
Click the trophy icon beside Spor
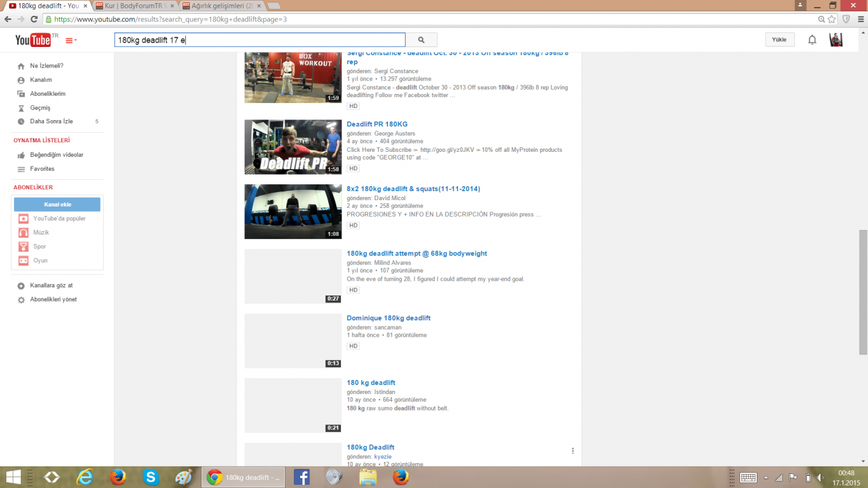point(23,247)
